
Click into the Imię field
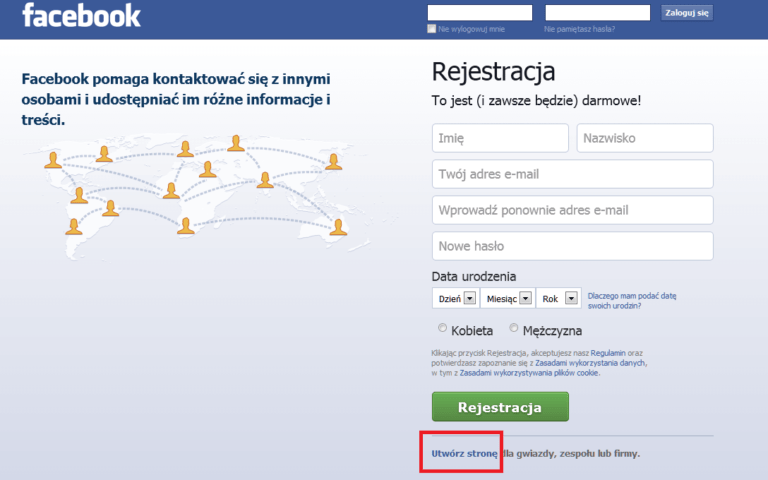(500, 138)
